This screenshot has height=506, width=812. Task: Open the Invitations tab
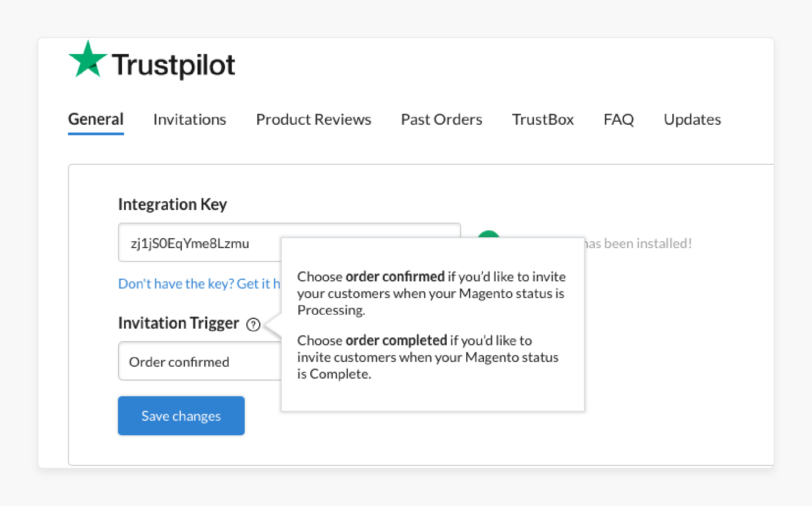(190, 120)
